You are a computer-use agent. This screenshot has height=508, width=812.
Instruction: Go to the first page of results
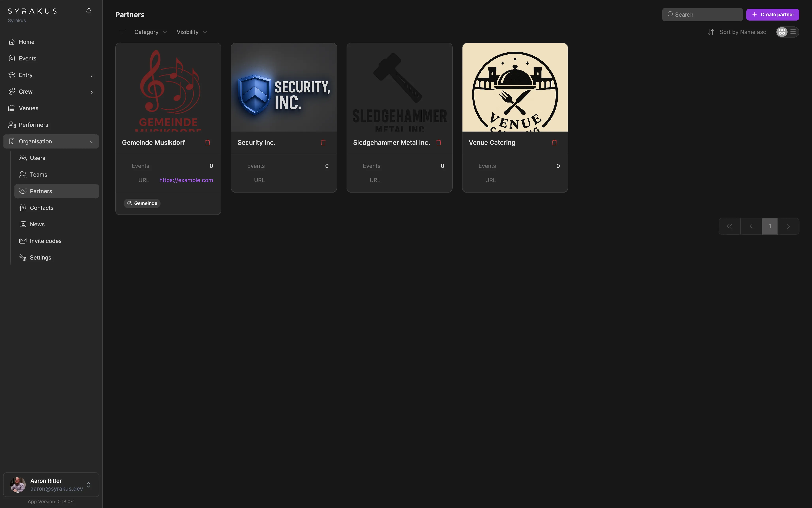pyautogui.click(x=729, y=227)
